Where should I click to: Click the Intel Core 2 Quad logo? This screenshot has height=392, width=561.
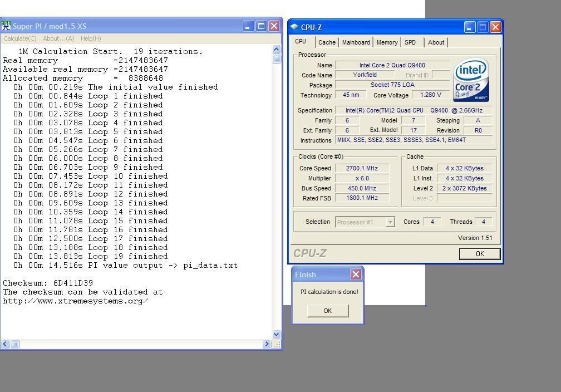tap(471, 80)
